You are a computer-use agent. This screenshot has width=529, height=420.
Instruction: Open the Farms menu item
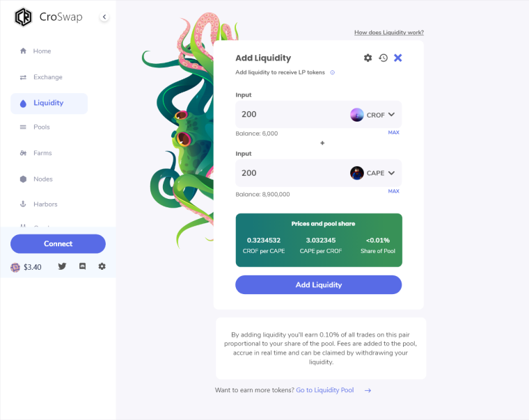(x=42, y=153)
